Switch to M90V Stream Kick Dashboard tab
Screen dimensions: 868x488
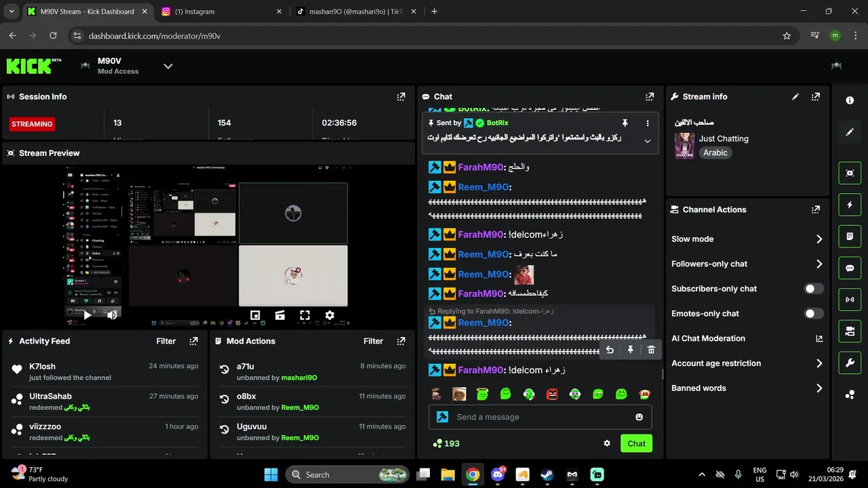point(88,12)
